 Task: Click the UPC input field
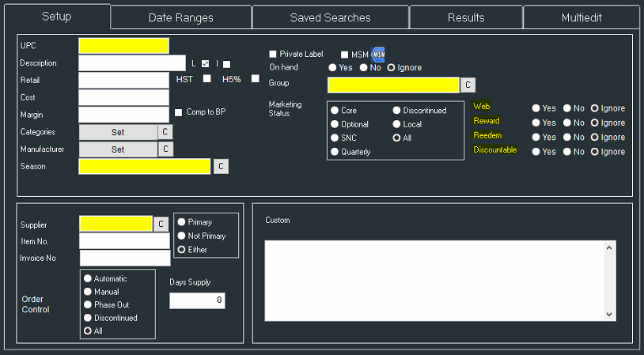[124, 46]
